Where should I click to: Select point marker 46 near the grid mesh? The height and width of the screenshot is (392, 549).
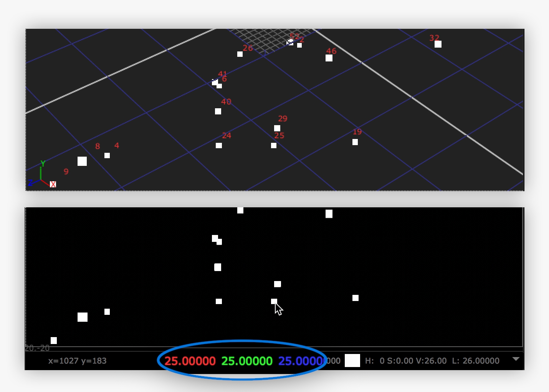(x=329, y=58)
